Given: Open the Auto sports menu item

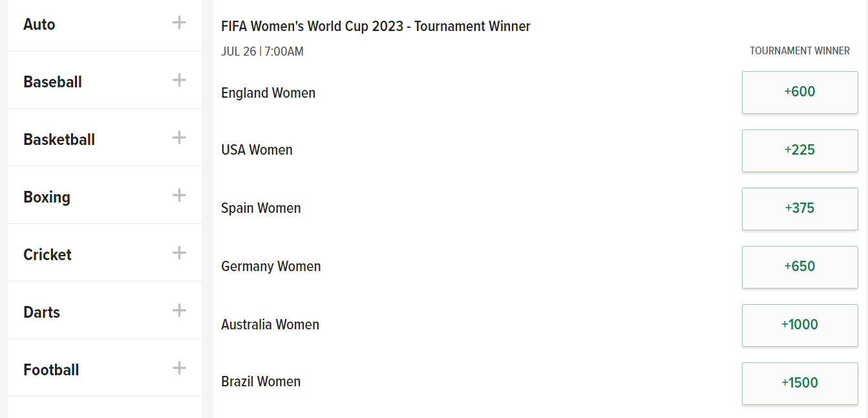Looking at the screenshot, I should point(39,25).
